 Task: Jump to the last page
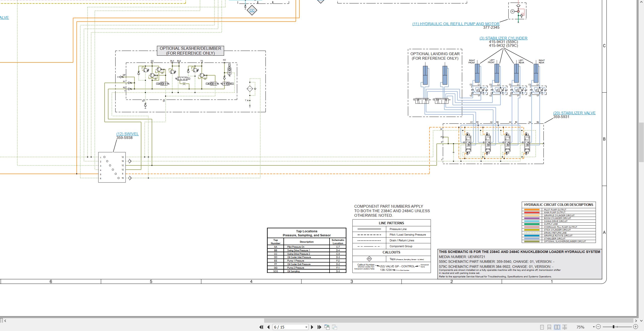tap(319, 327)
